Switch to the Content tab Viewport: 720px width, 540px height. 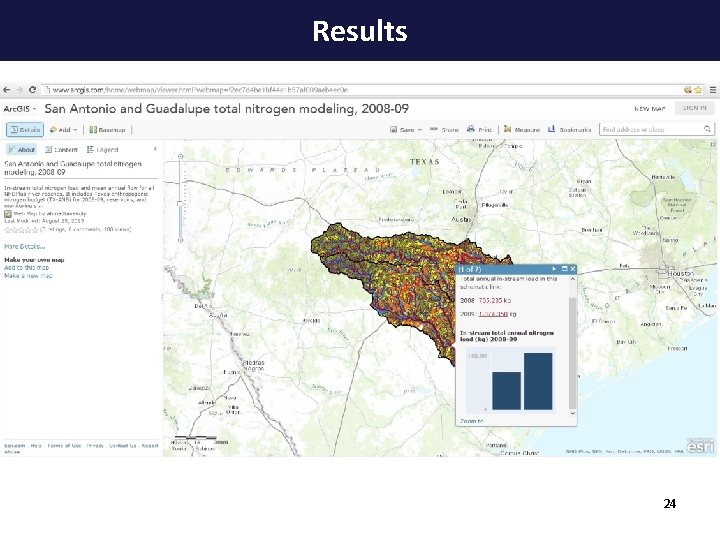61,150
